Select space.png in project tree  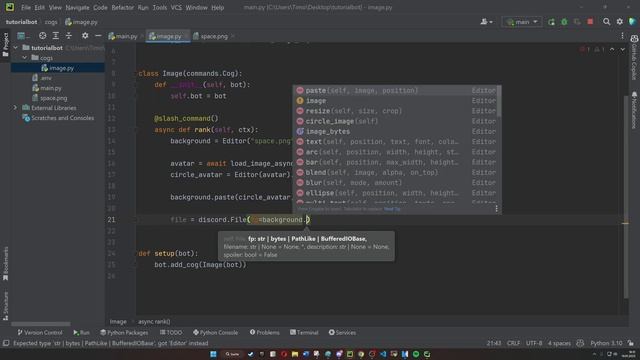[53, 98]
